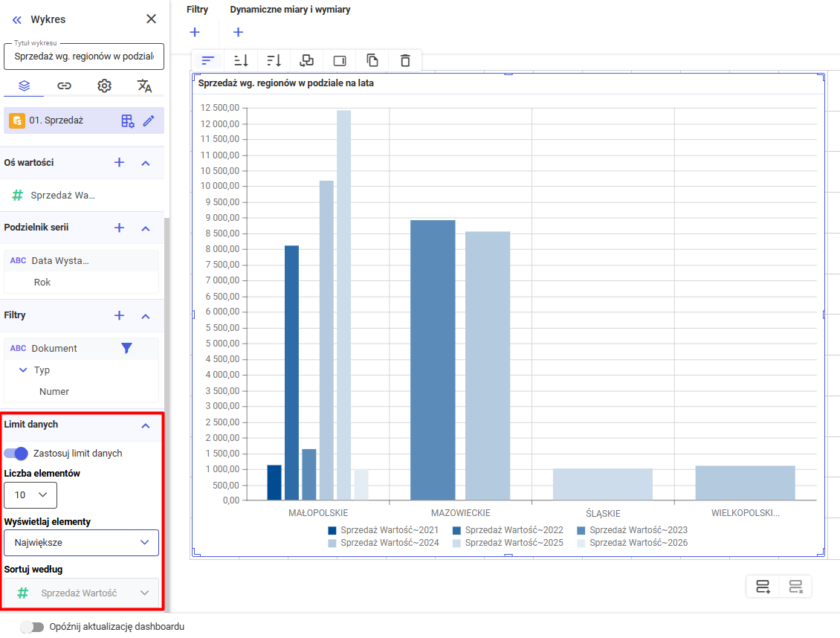This screenshot has width=840, height=638.
Task: Click the Tytuł wykresu text field
Action: pos(83,57)
